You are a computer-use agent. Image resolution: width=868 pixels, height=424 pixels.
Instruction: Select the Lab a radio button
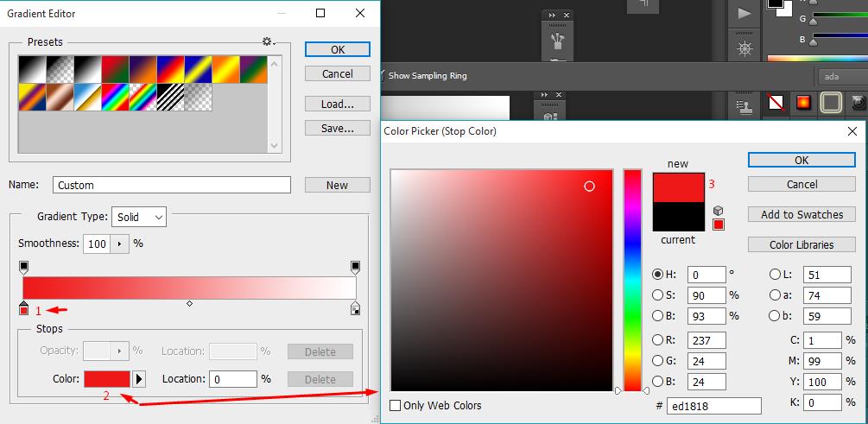tap(775, 295)
